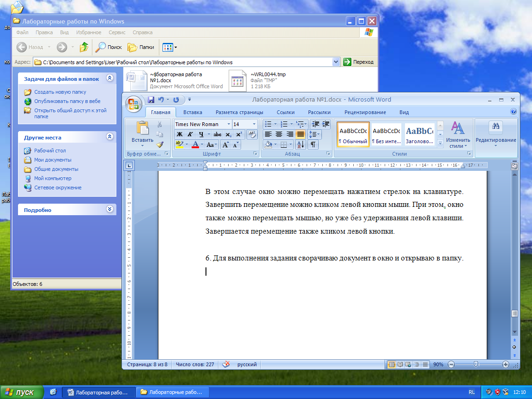This screenshot has width=532, height=399.
Task: Switch to Web Layout view
Action: [408, 364]
